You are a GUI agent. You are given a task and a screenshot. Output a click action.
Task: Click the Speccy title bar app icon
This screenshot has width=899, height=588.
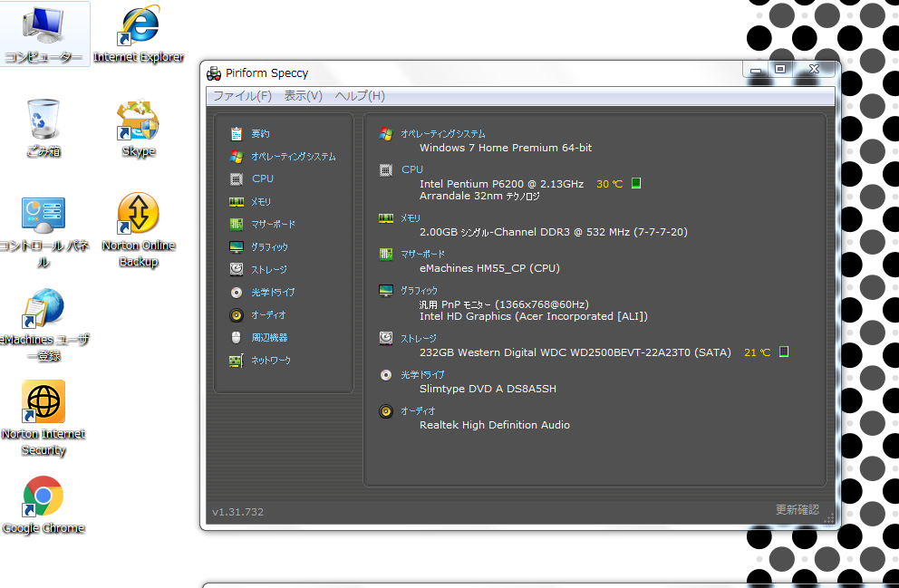point(214,73)
